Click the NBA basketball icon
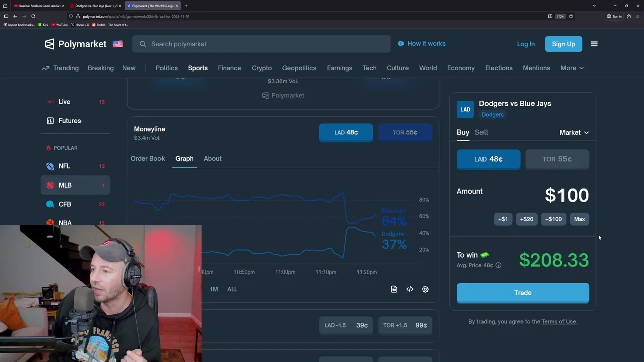The height and width of the screenshot is (362, 644). pyautogui.click(x=50, y=223)
